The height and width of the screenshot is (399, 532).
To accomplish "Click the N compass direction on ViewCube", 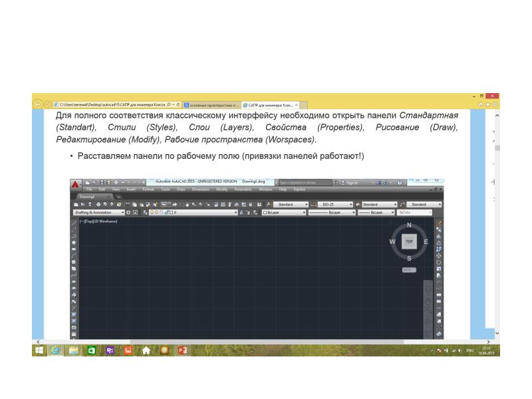I will tap(409, 225).
